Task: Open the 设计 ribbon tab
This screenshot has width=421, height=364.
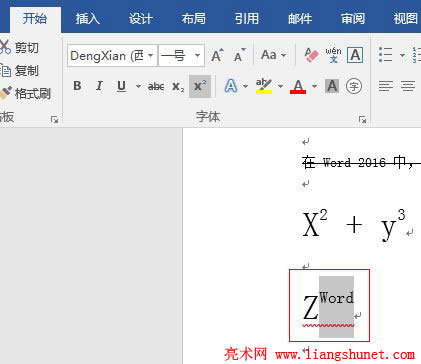Action: [141, 19]
